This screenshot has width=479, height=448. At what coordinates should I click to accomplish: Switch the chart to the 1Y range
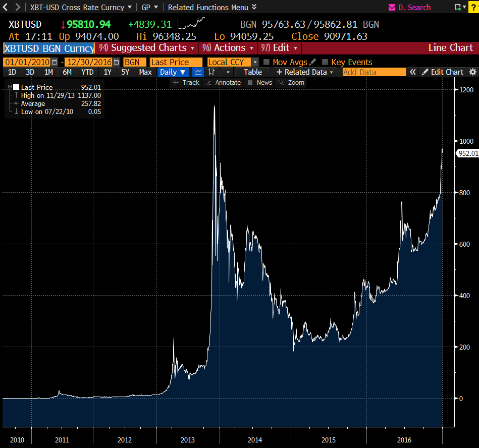107,72
